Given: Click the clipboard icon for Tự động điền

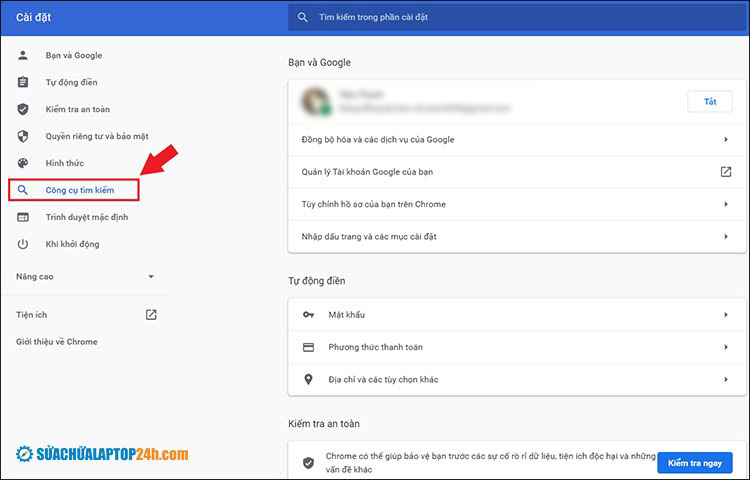Looking at the screenshot, I should pos(22,82).
